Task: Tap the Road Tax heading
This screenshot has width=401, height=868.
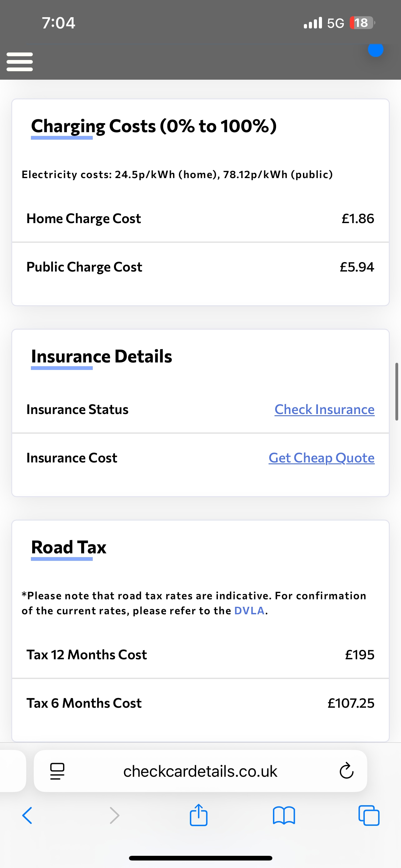Action: [69, 547]
